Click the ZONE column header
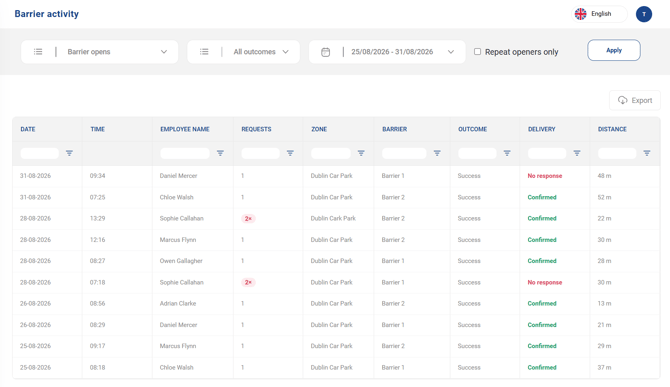670x387 pixels. coord(319,129)
